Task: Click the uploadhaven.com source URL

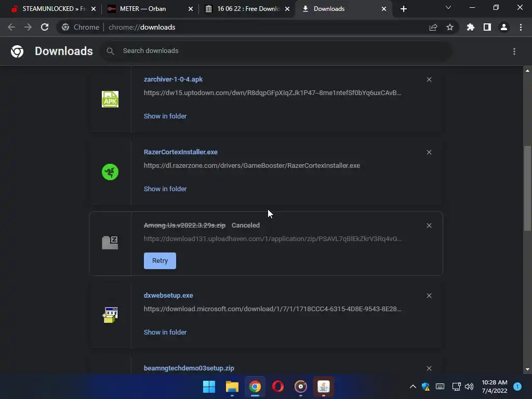Action: [272, 239]
